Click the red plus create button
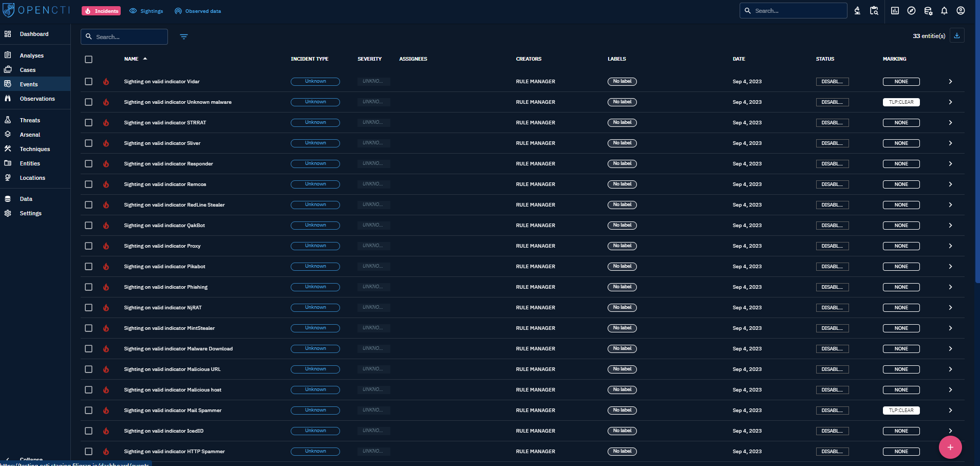The height and width of the screenshot is (466, 980). click(950, 447)
